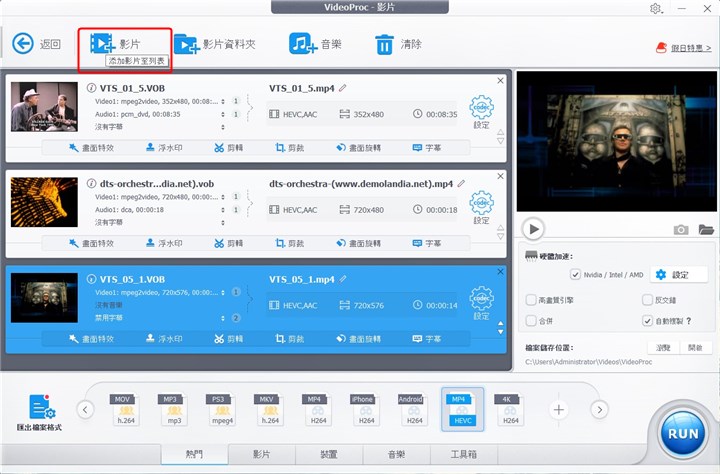This screenshot has height=474, width=720.
Task: Move VTS_01_5.VOB down in the list
Action: (501, 141)
